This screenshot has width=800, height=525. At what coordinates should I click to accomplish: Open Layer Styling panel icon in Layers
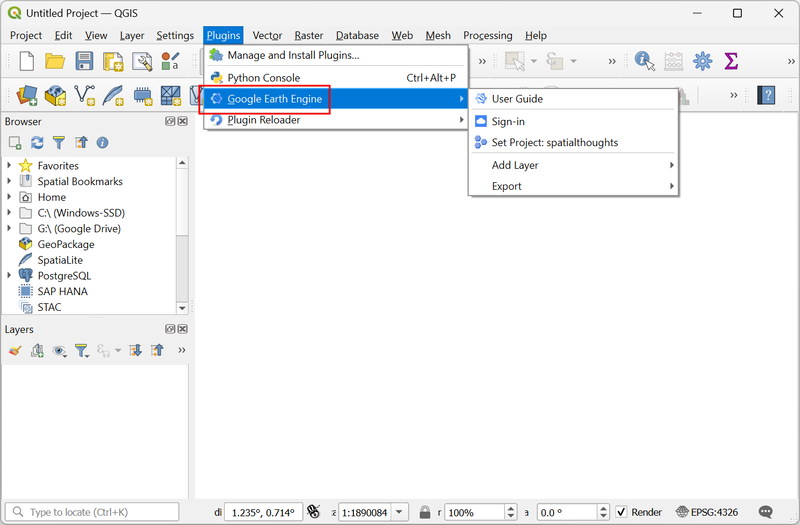15,351
